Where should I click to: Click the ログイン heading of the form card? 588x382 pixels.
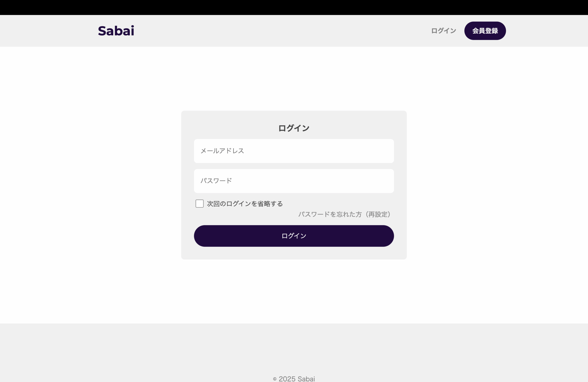[294, 128]
